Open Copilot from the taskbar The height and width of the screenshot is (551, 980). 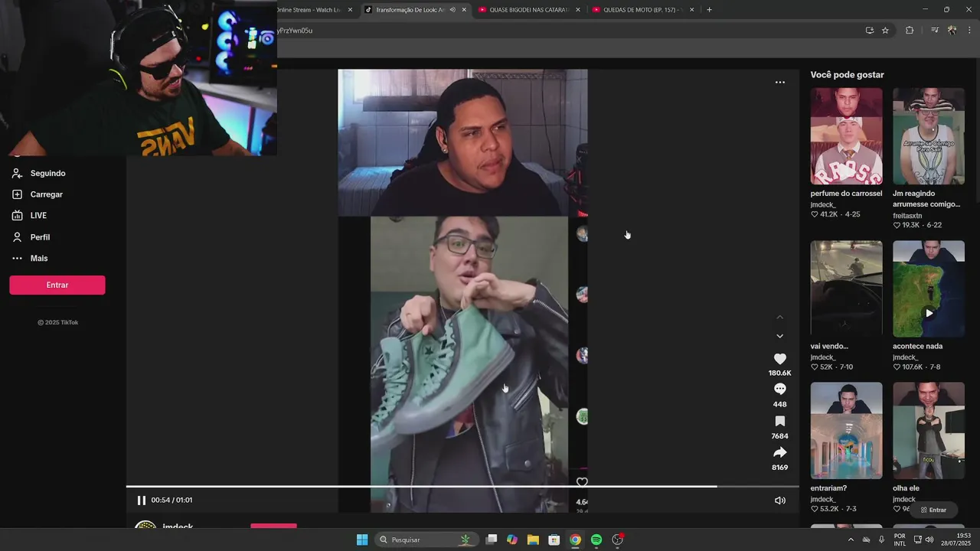pos(512,540)
